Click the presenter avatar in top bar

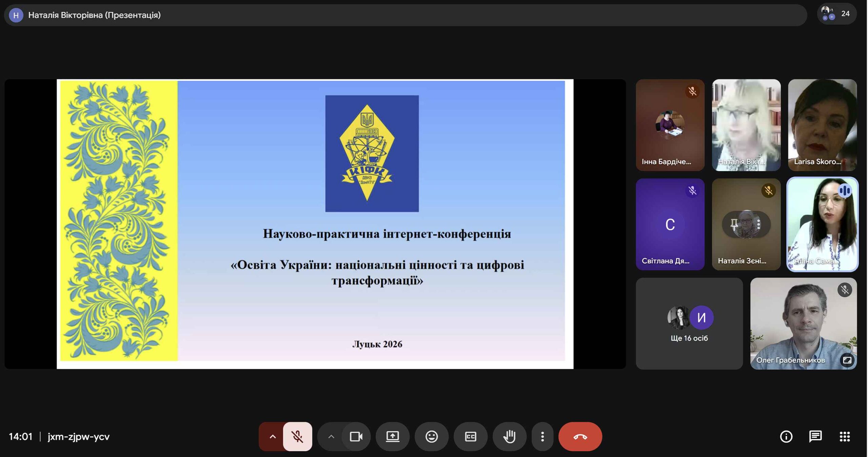pos(16,15)
